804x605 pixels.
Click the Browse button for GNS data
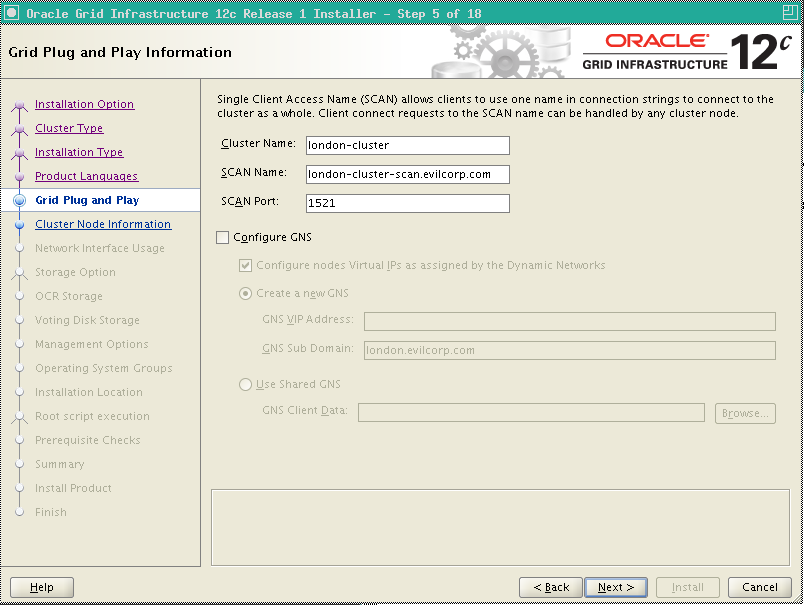pos(745,413)
